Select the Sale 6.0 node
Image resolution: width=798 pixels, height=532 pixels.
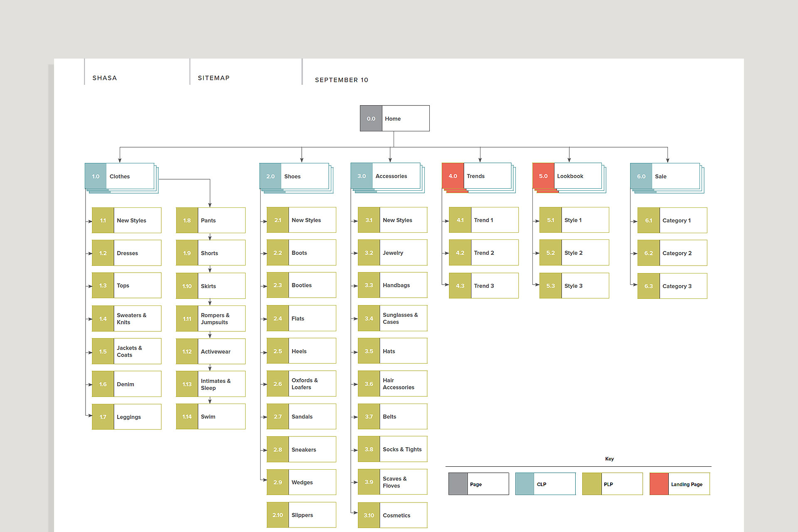[665, 176]
